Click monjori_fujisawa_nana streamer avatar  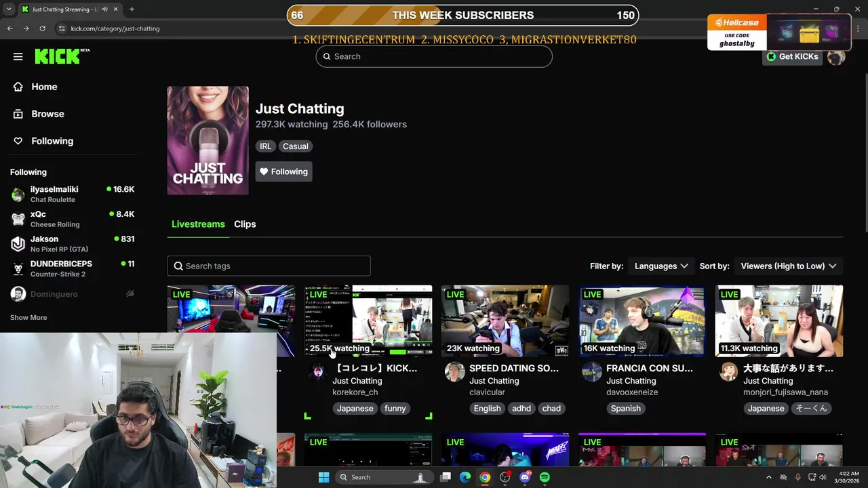[728, 372]
